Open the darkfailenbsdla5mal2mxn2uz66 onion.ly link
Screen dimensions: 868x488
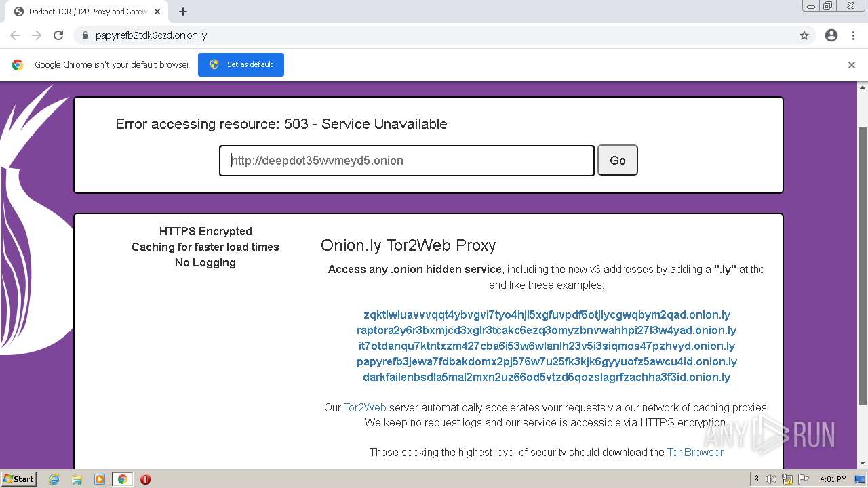[547, 377]
